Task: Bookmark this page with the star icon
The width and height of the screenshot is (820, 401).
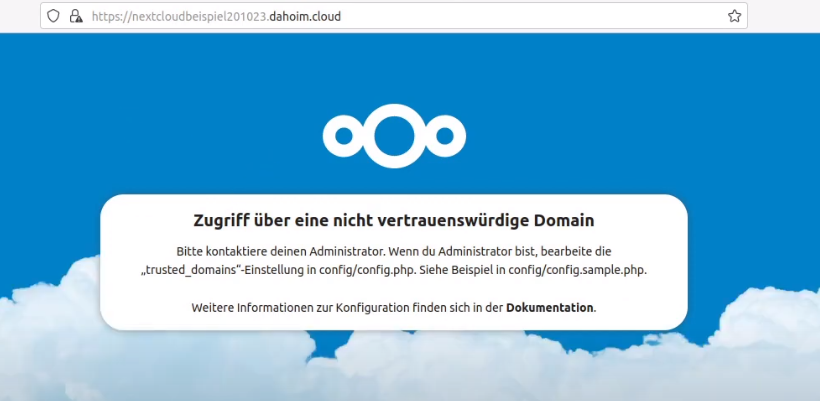Action: point(734,16)
